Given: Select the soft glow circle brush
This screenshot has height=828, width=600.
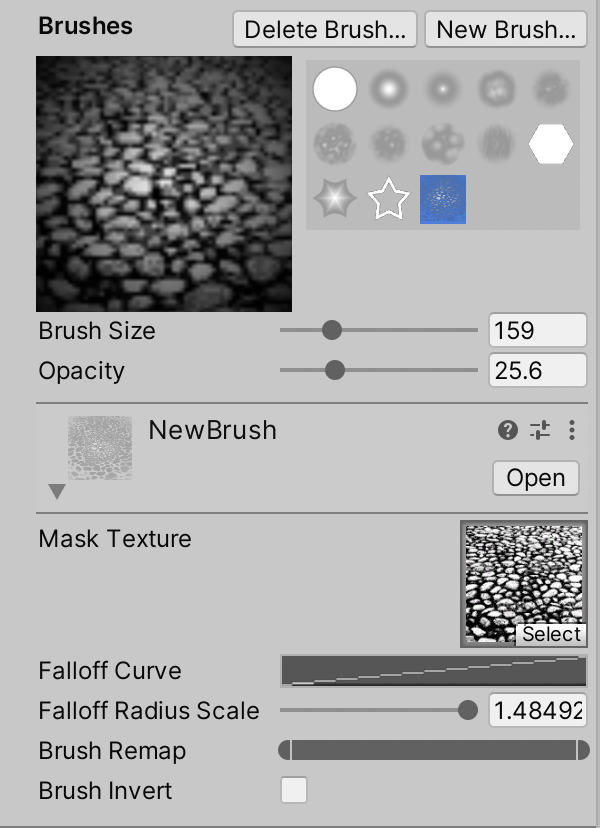Looking at the screenshot, I should pos(388,89).
